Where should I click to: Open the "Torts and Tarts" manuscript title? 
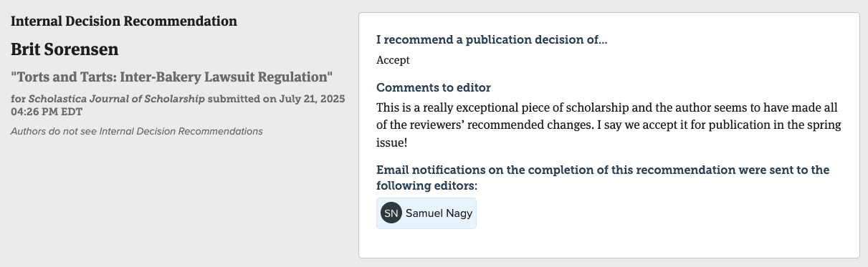pos(172,77)
